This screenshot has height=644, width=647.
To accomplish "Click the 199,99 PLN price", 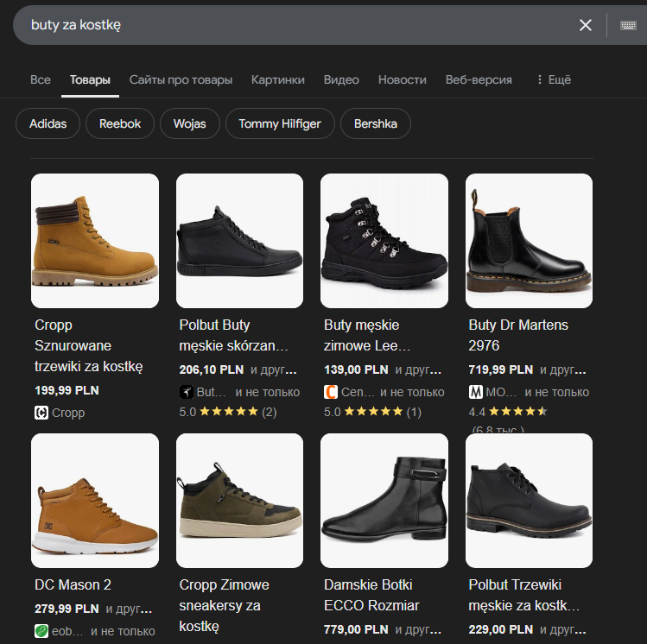I will [x=67, y=390].
